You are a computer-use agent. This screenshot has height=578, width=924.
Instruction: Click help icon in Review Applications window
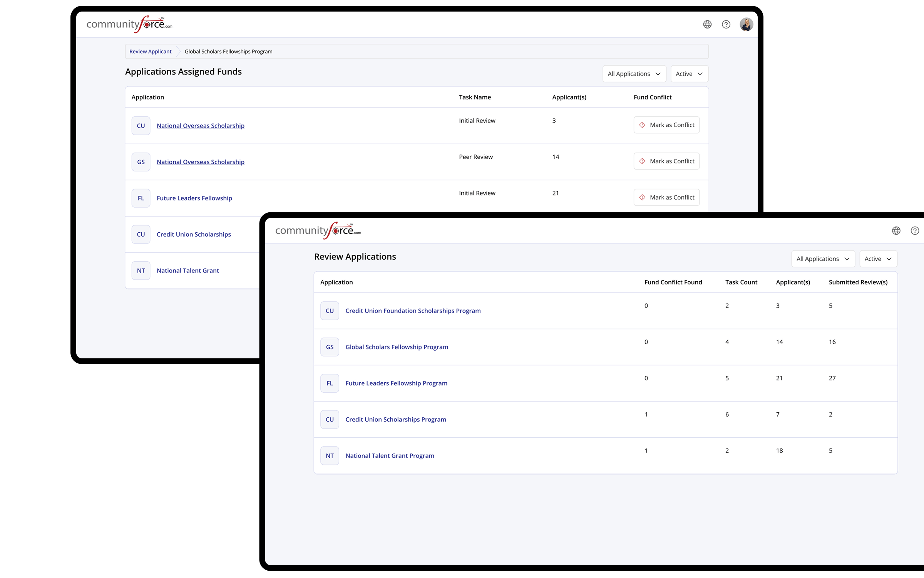(x=915, y=230)
